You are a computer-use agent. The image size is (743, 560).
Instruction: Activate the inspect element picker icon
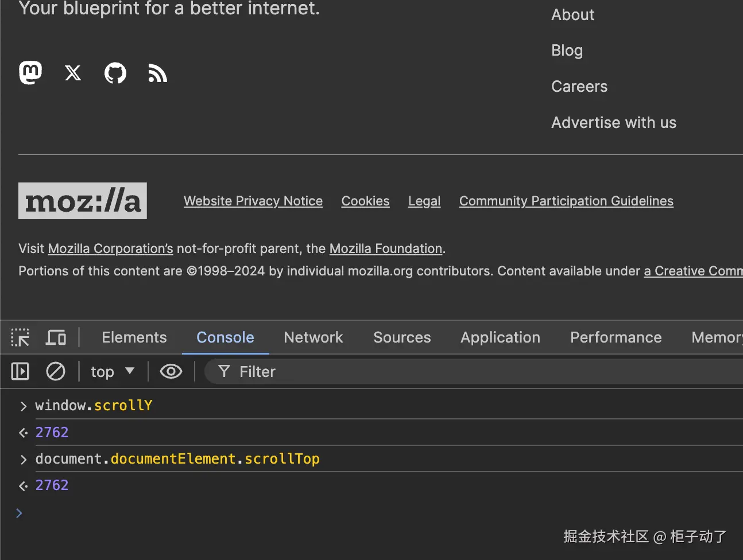click(20, 337)
